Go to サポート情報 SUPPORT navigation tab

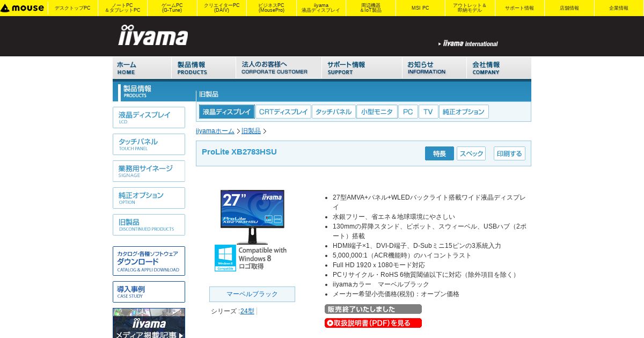362,68
